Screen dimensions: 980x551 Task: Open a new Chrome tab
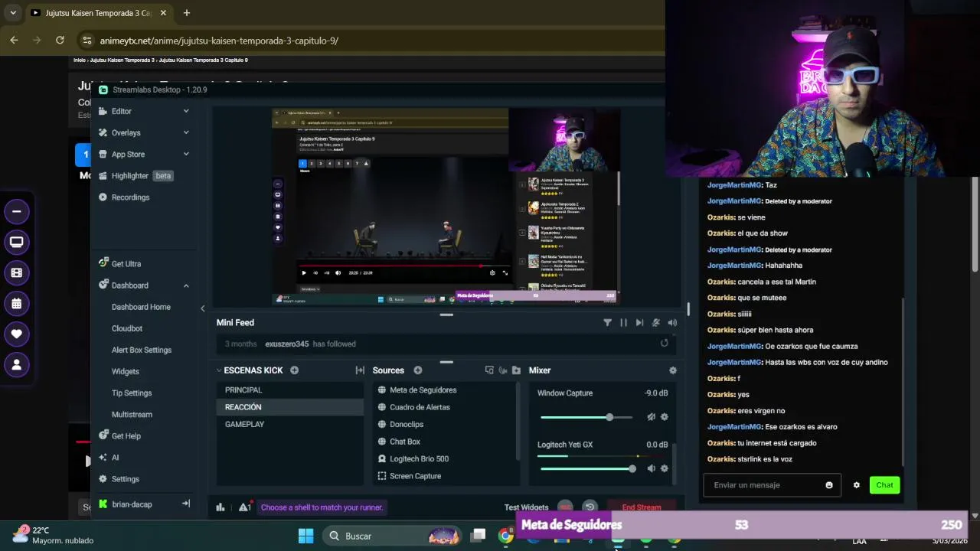(186, 12)
